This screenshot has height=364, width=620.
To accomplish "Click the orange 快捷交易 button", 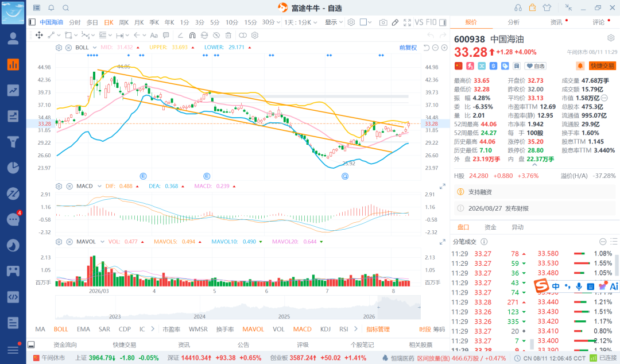I will point(603,66).
